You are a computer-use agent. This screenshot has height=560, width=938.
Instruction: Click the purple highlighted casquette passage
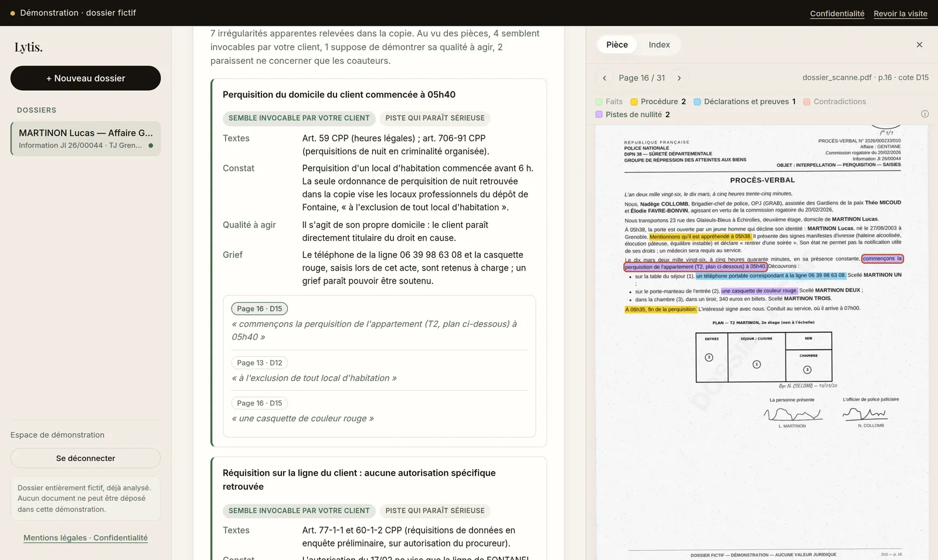point(759,291)
